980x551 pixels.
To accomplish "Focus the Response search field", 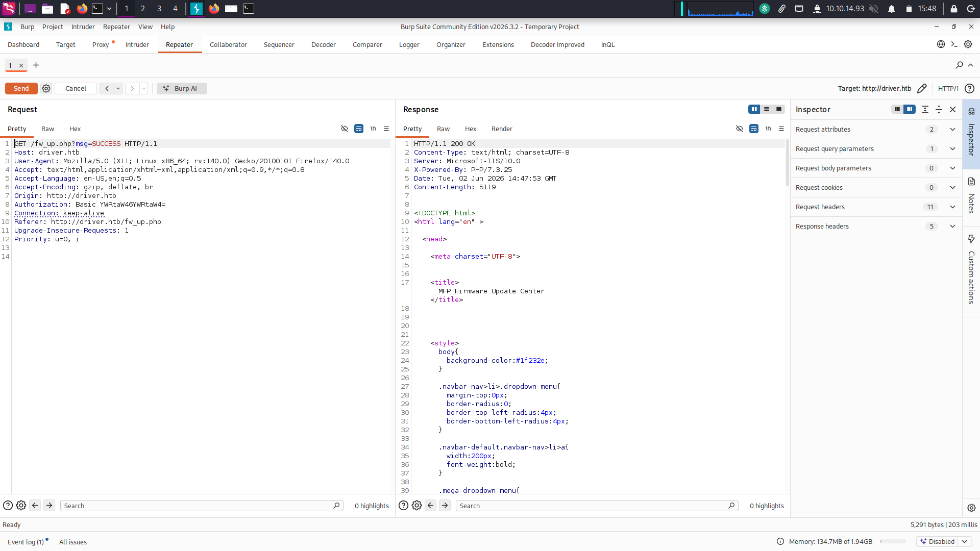I will (597, 506).
